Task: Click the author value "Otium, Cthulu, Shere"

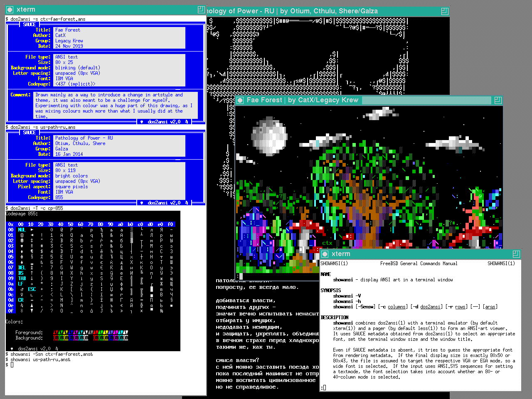Action: [80, 143]
